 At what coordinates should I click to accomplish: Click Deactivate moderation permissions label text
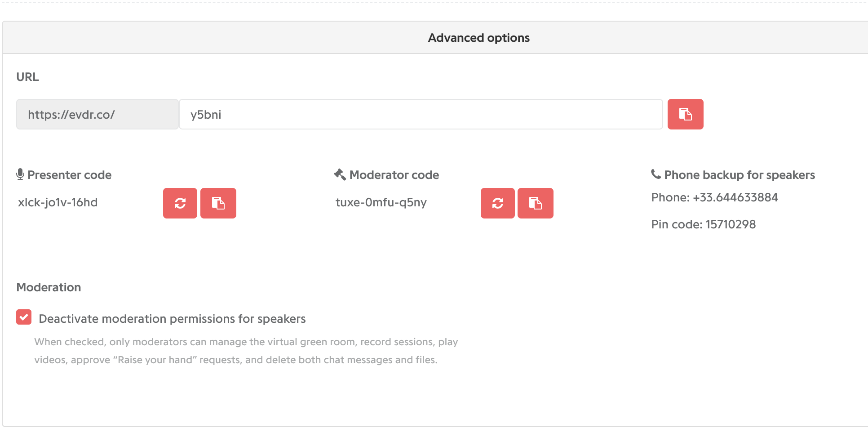(172, 319)
